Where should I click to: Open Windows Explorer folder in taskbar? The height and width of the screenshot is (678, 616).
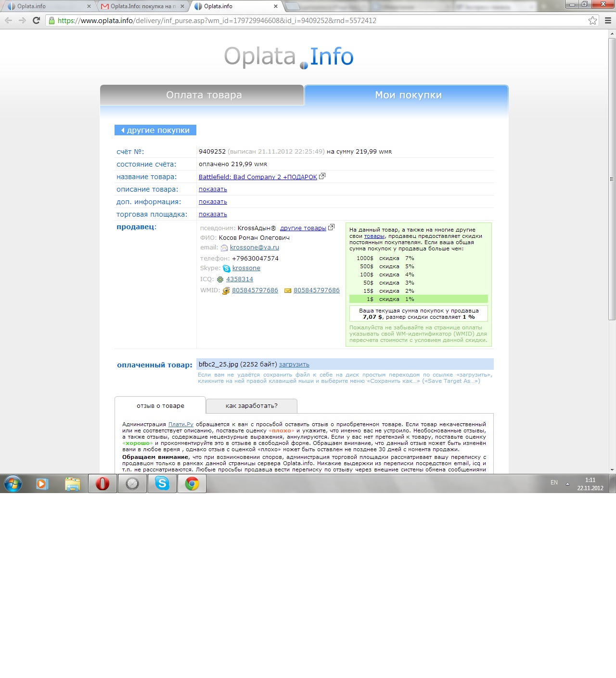coord(72,484)
